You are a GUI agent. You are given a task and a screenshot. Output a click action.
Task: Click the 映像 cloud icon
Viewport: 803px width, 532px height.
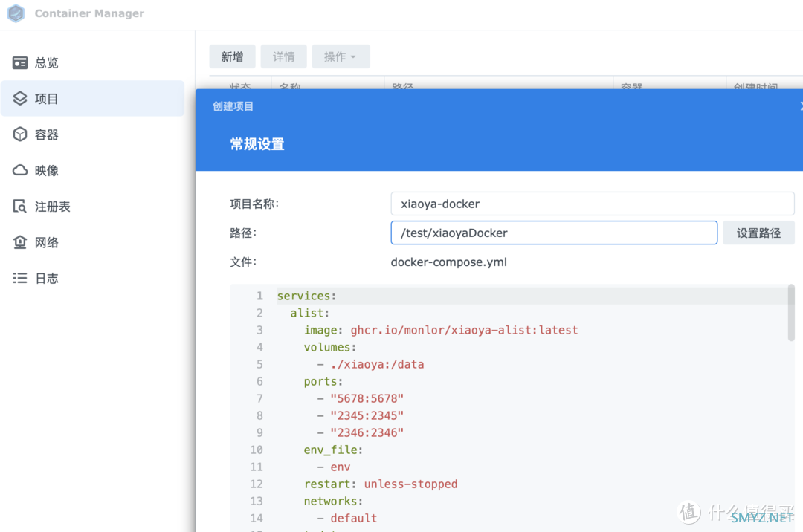click(x=20, y=170)
